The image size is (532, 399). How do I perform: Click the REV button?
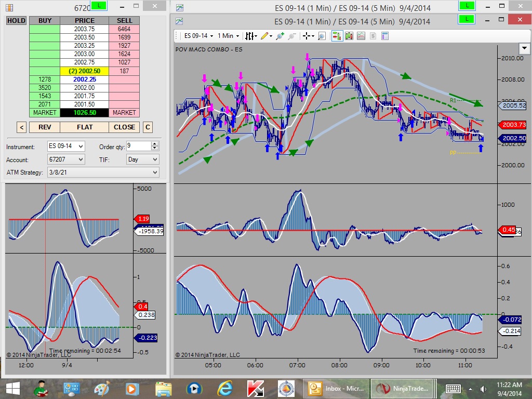pyautogui.click(x=45, y=127)
